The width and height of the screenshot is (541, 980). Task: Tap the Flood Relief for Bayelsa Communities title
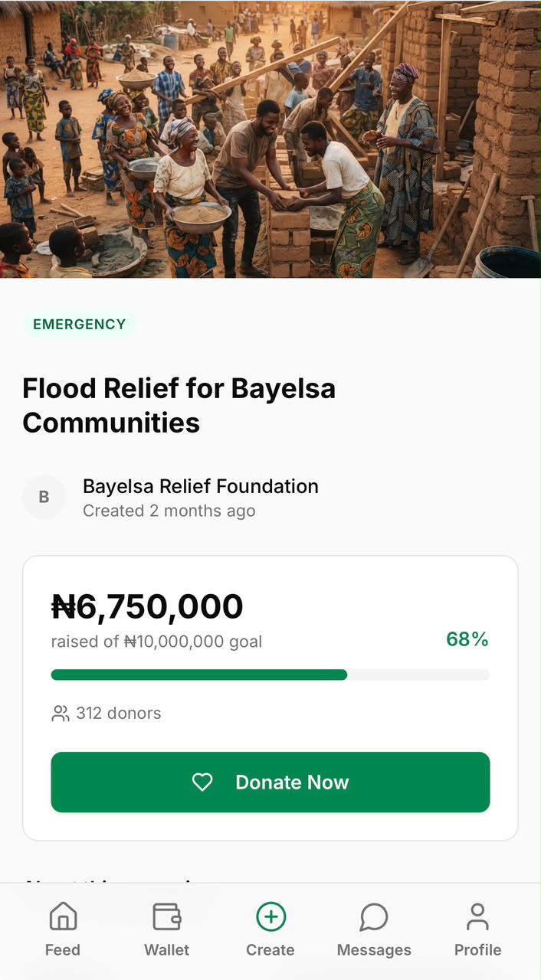click(x=179, y=405)
